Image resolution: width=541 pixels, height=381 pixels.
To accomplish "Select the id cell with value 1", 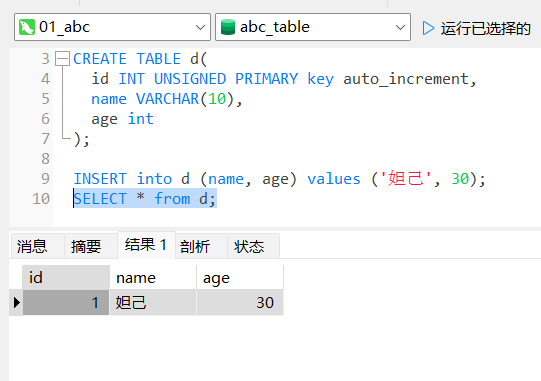I will pyautogui.click(x=66, y=302).
